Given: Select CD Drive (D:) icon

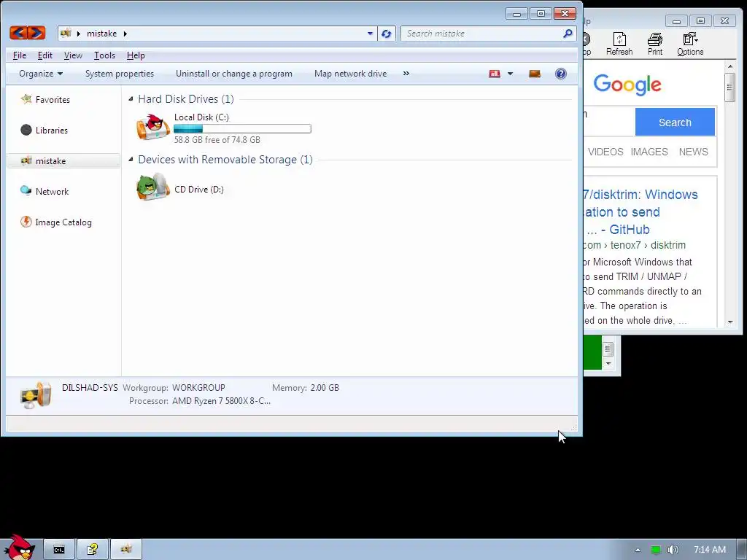Looking at the screenshot, I should pos(153,187).
